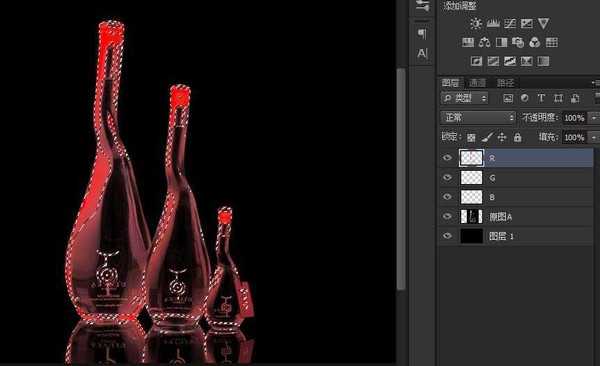Add a Channel Mixer adjustment
Image resolution: width=600 pixels, height=366 pixels.
point(535,42)
